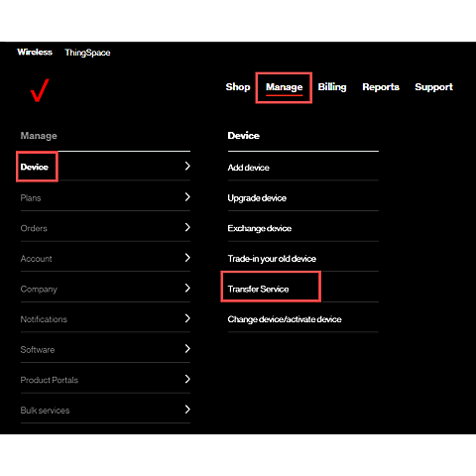Expand the Product Portals row chevron
This screenshot has width=476, height=476.
187,379
